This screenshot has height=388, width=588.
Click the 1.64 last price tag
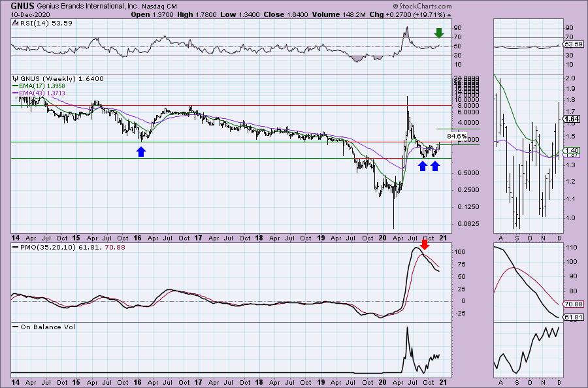pyautogui.click(x=572, y=120)
